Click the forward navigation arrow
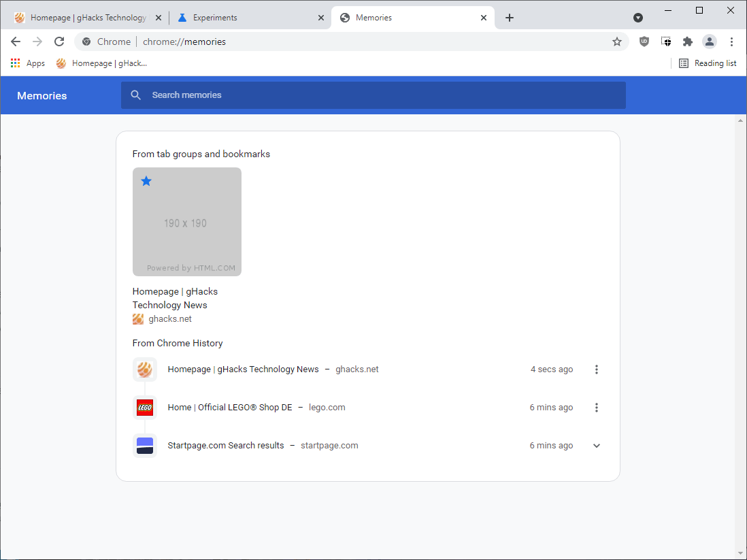 pyautogui.click(x=37, y=42)
